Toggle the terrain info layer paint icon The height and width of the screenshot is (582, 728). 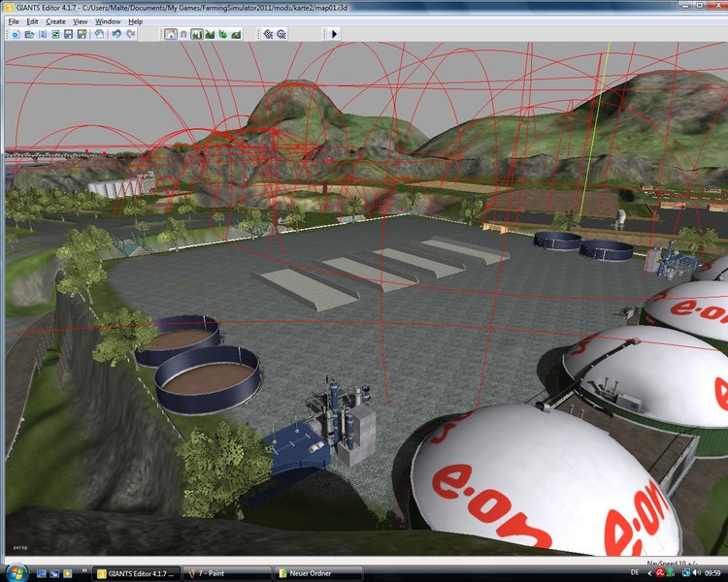[x=236, y=34]
